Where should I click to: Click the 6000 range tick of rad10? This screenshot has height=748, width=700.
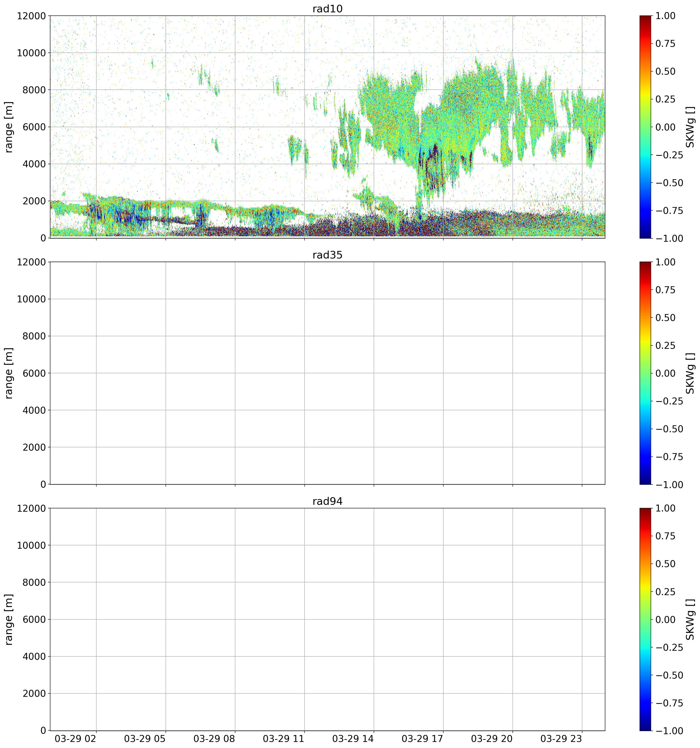[x=34, y=127]
